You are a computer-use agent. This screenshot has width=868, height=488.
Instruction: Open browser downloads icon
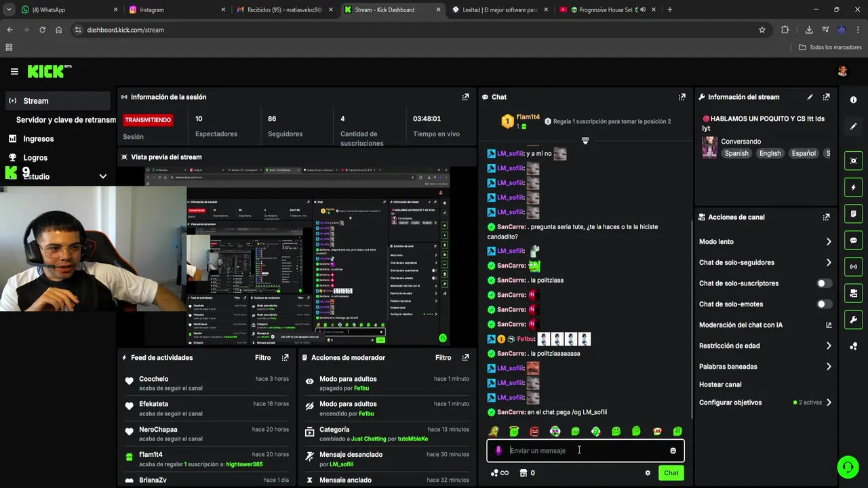(x=809, y=30)
